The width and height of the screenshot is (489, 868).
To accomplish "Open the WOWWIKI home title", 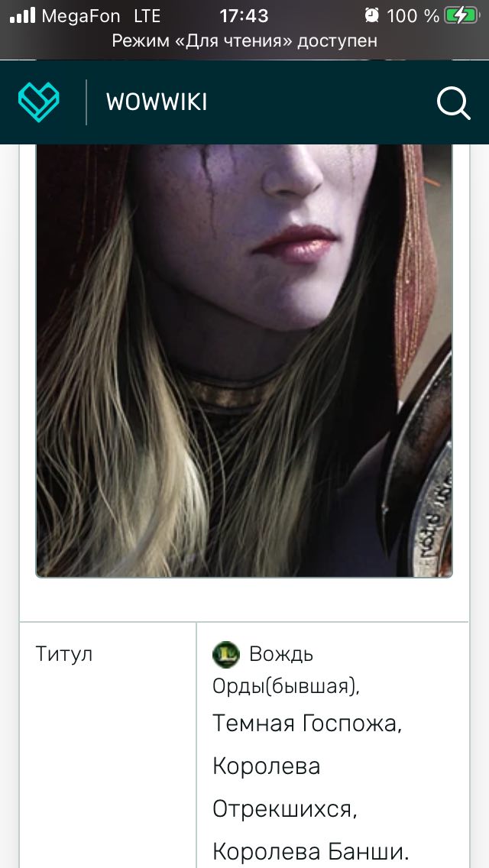I will pyautogui.click(x=157, y=102).
